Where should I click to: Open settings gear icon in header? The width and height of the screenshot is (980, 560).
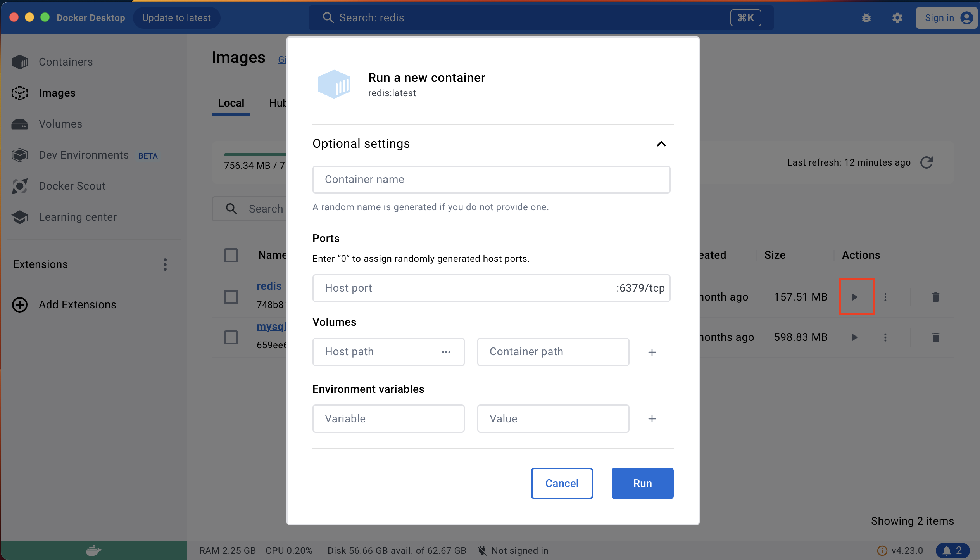[x=897, y=18]
